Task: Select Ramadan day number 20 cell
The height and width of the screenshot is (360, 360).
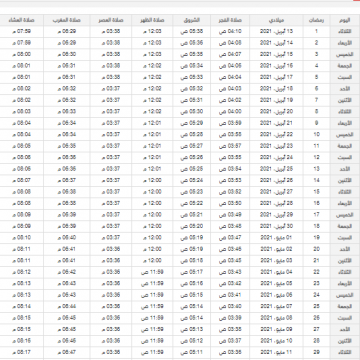Action: [x=316, y=249]
